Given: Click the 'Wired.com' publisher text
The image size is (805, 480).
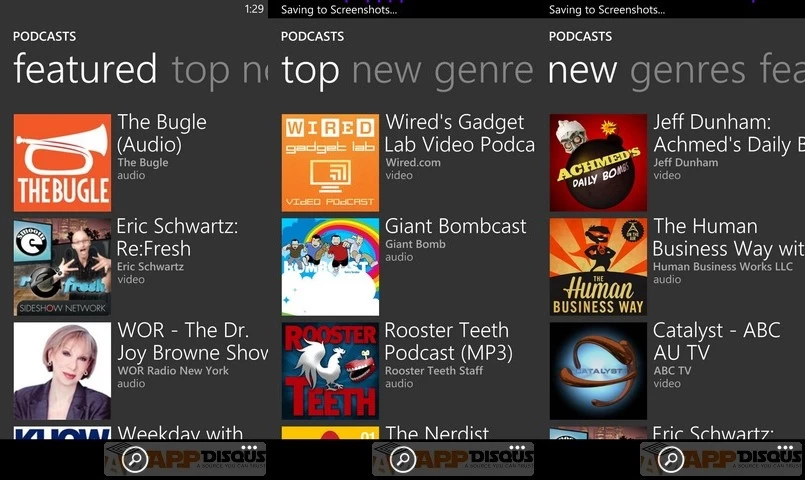Looking at the screenshot, I should [x=413, y=163].
